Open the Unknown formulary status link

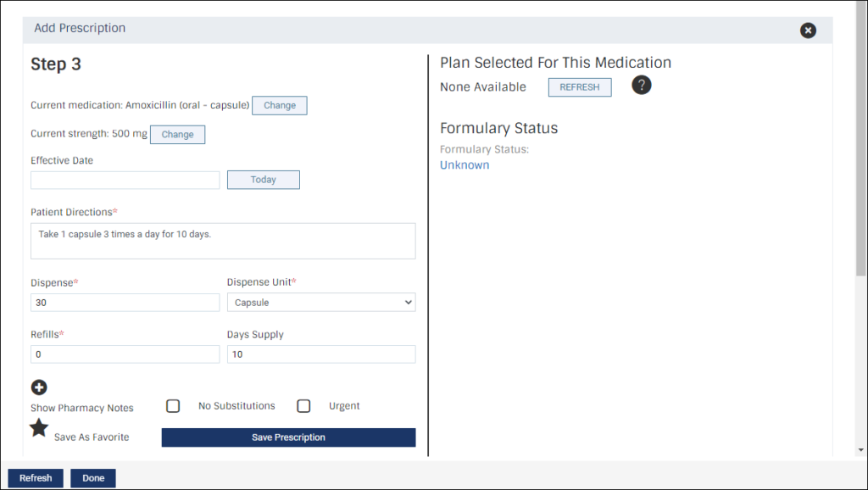(465, 165)
